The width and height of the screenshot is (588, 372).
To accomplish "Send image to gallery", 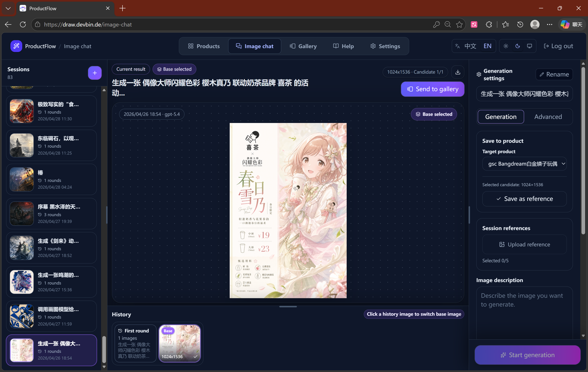I will 432,89.
